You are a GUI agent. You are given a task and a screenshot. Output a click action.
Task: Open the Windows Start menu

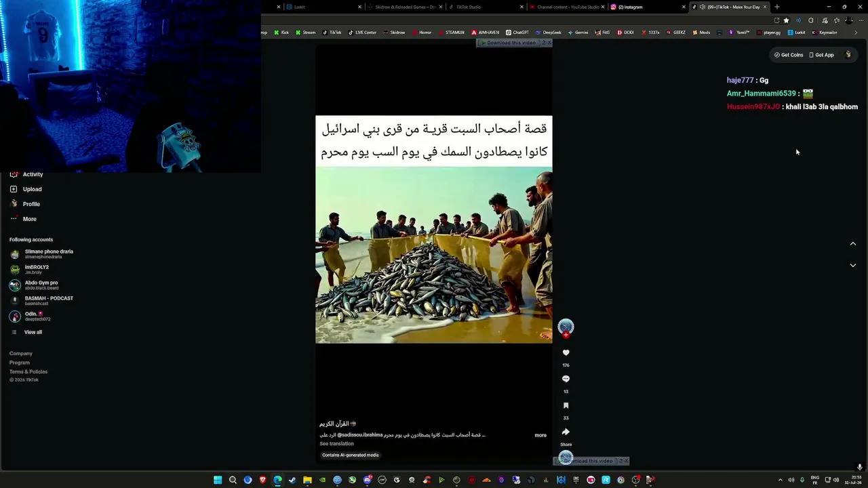(x=218, y=480)
